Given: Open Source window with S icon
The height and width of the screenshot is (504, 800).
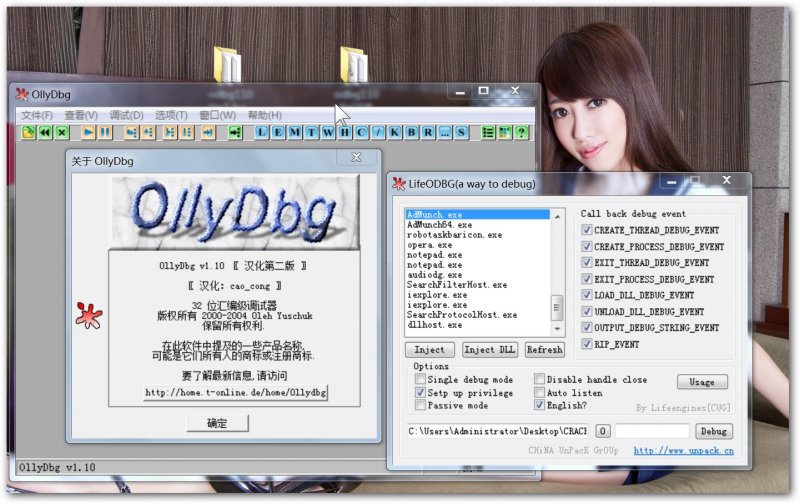Looking at the screenshot, I should pos(461,133).
